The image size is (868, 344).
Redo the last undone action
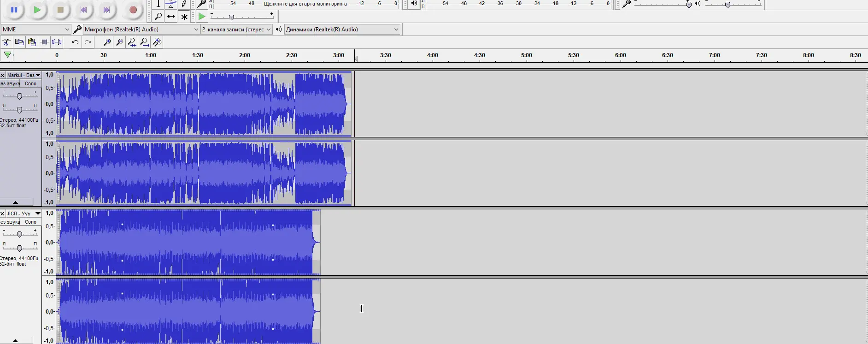click(88, 42)
